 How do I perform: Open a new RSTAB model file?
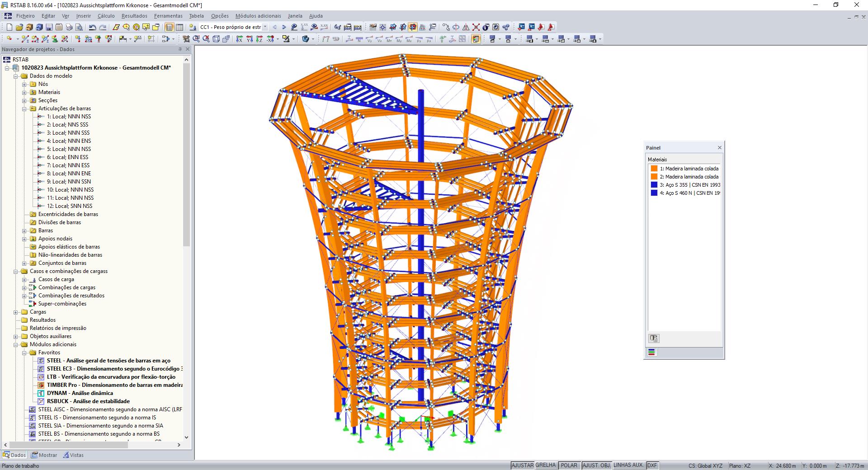click(x=9, y=27)
